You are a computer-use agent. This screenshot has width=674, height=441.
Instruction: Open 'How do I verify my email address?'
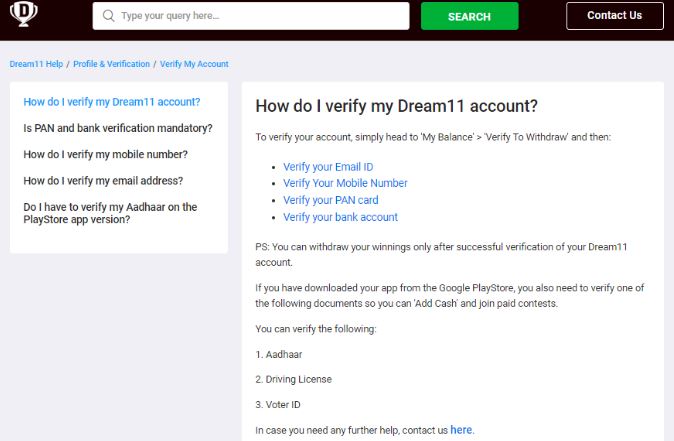coord(103,181)
